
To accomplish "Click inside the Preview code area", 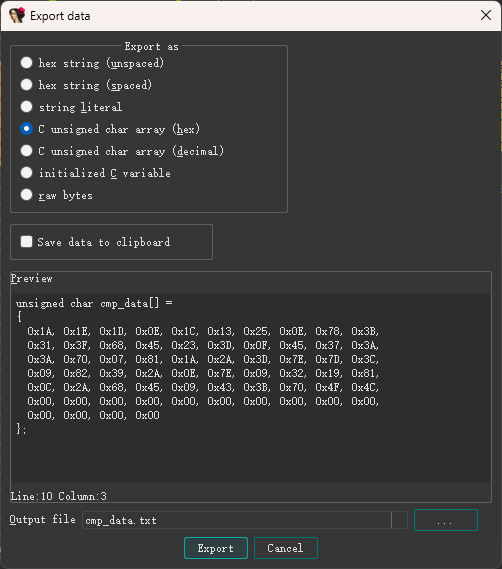I will click(x=251, y=388).
